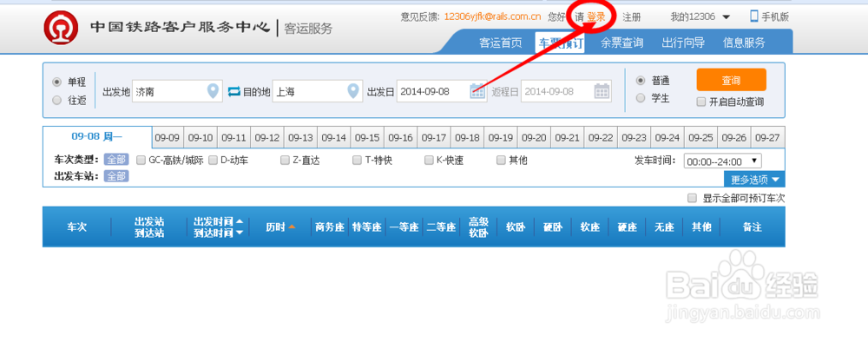The height and width of the screenshot is (342, 868).
Task: Open destination station location pin picker
Action: point(353,91)
